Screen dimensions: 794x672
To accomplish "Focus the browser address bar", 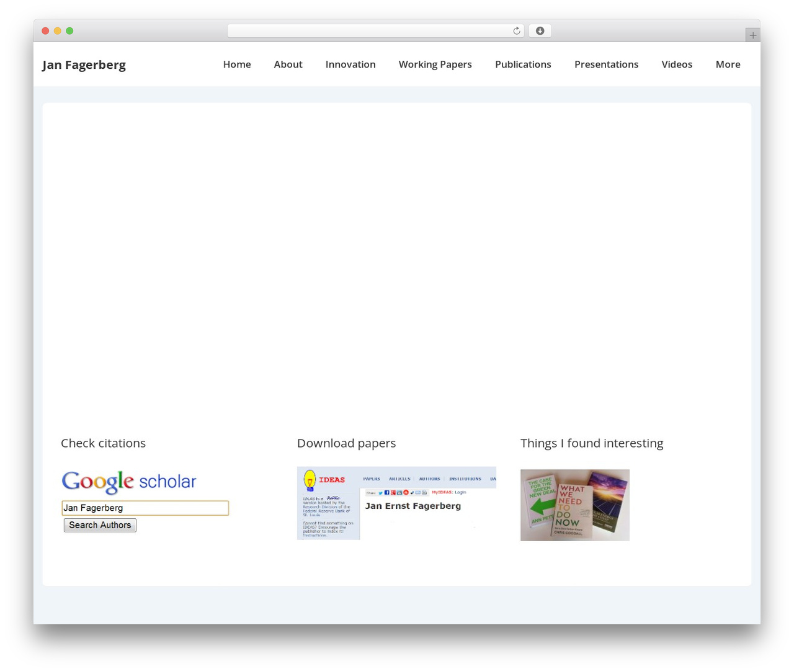I will point(375,31).
